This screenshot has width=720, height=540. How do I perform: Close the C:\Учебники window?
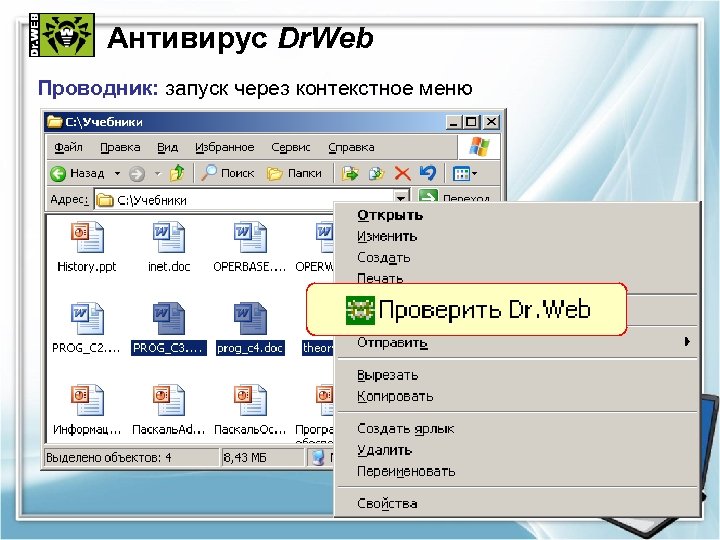(492, 122)
